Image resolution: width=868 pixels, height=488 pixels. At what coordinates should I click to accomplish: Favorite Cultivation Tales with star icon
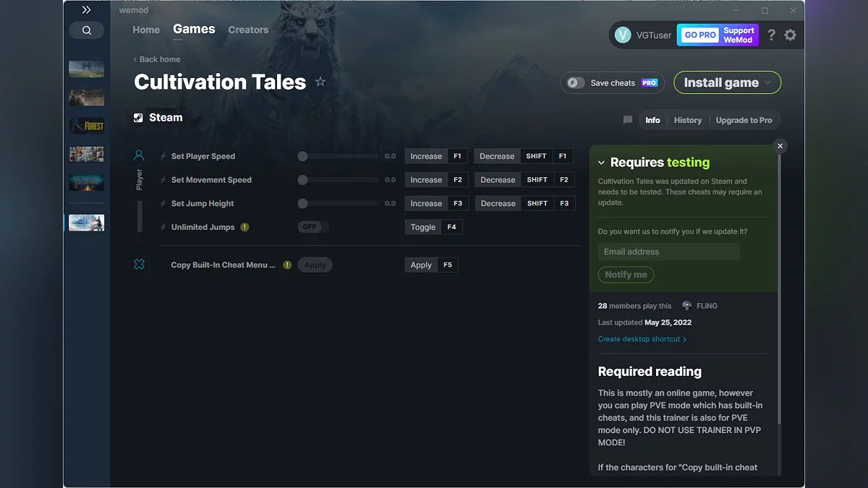pos(320,82)
